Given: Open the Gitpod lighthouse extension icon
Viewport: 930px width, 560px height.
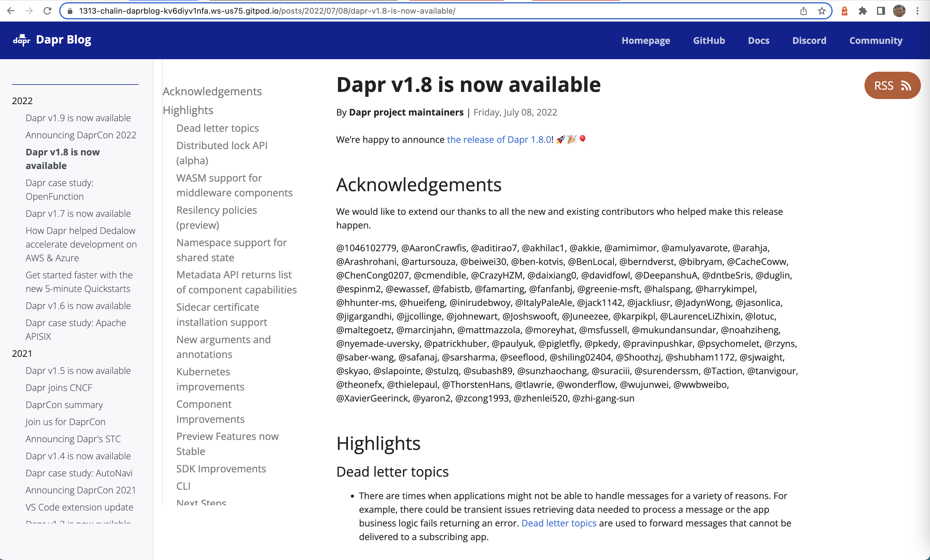Looking at the screenshot, I should (844, 11).
